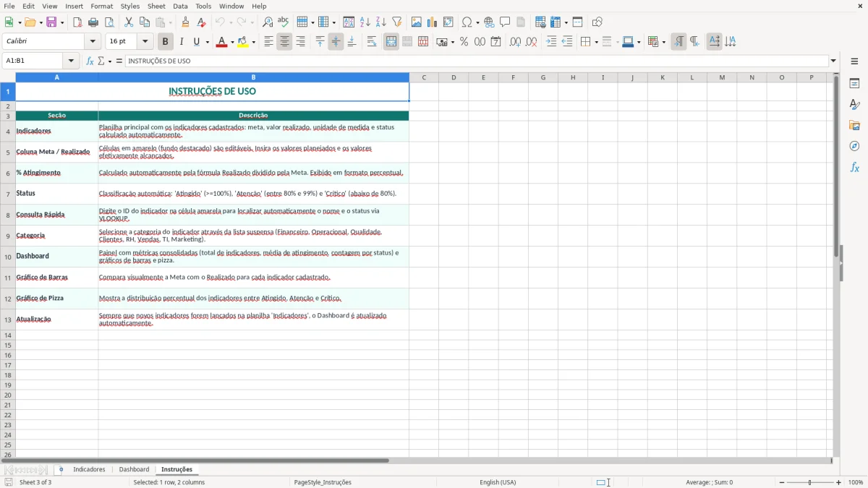
Task: Sort ascending icon
Action: (x=365, y=22)
